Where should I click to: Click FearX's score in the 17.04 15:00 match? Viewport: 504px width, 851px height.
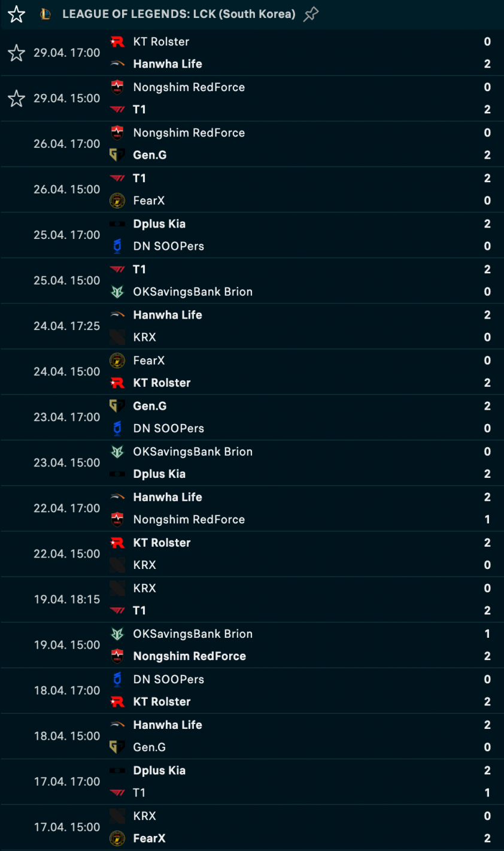click(487, 838)
